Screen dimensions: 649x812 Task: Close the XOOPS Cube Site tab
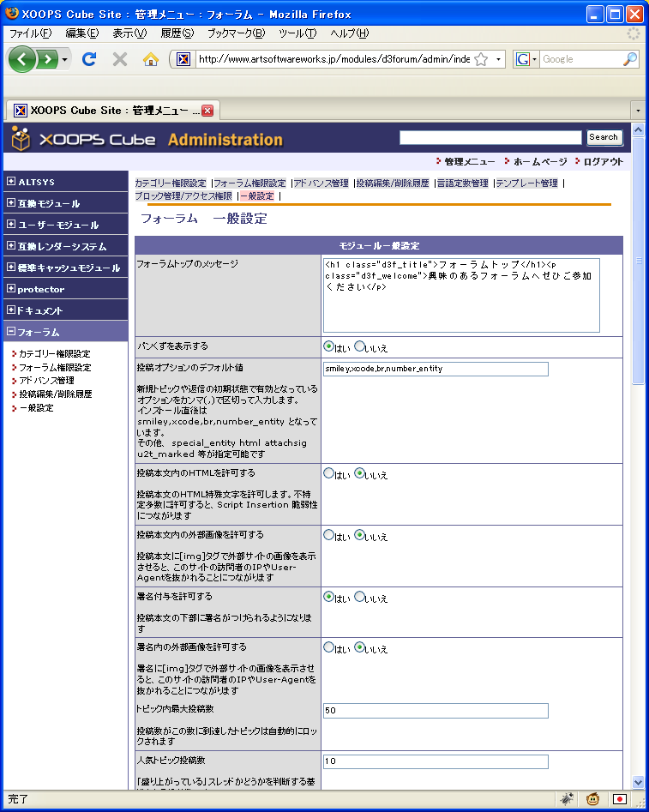(x=207, y=111)
